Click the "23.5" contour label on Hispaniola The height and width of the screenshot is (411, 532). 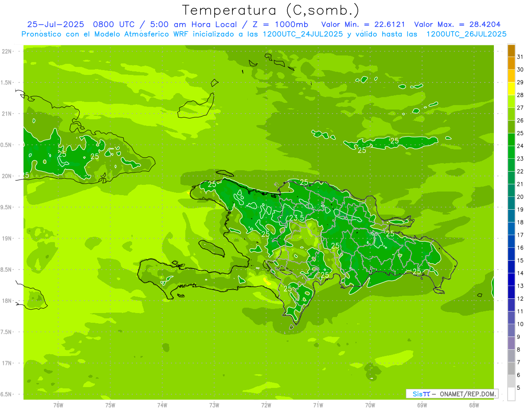[x=296, y=218]
